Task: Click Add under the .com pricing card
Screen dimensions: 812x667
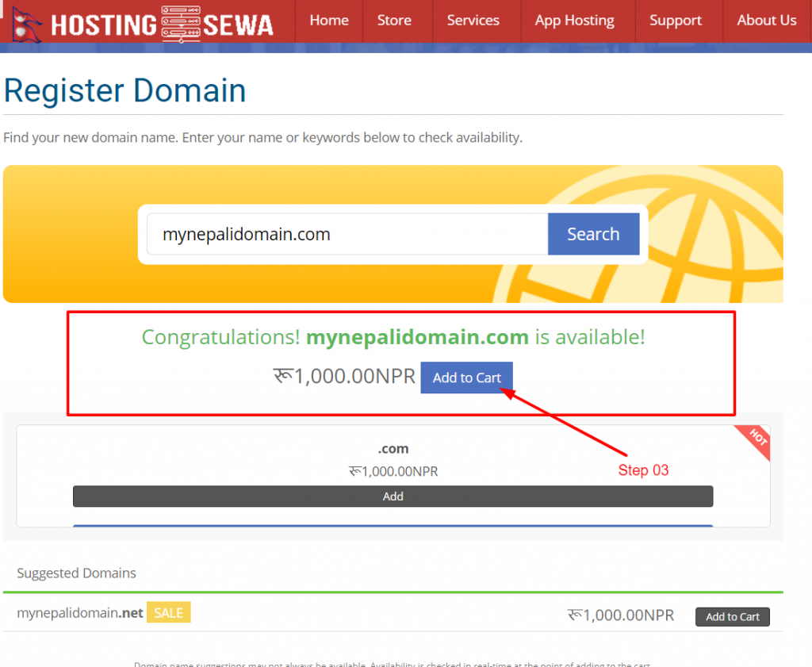Action: [393, 496]
